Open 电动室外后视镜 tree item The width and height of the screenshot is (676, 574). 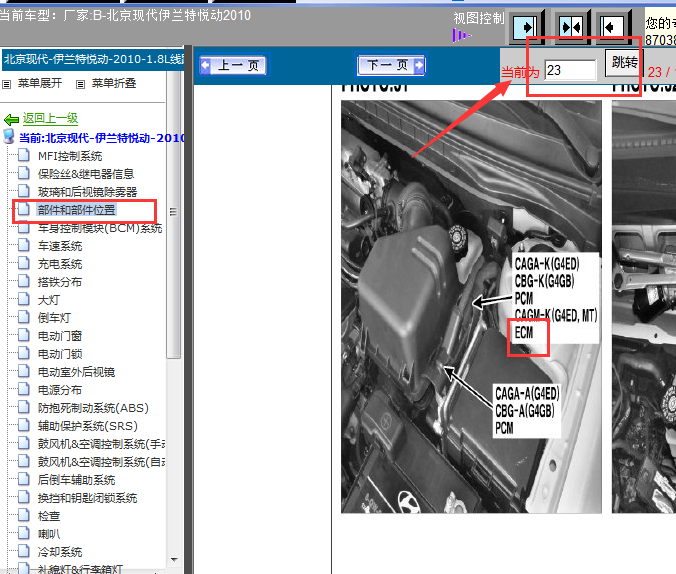click(76, 372)
